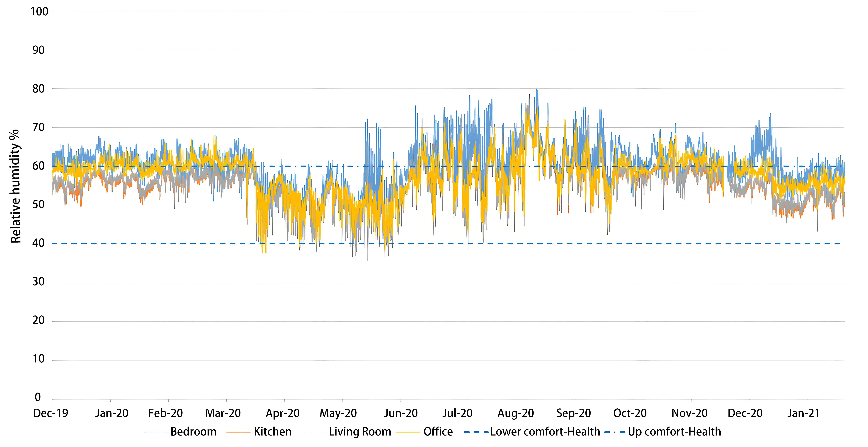The image size is (868, 447).
Task: Click the 40 y-axis value
Action: pyautogui.click(x=38, y=243)
